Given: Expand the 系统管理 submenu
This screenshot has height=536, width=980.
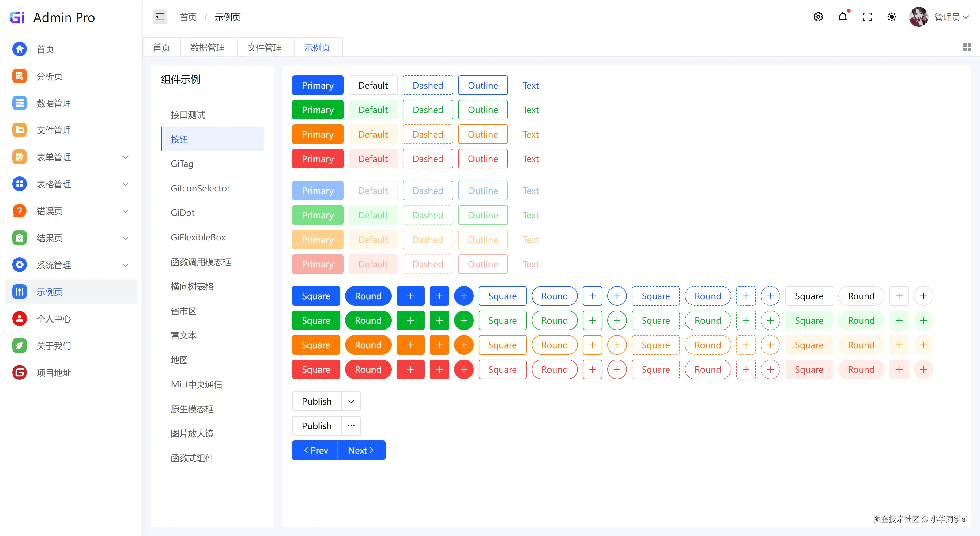Looking at the screenshot, I should pyautogui.click(x=126, y=265).
